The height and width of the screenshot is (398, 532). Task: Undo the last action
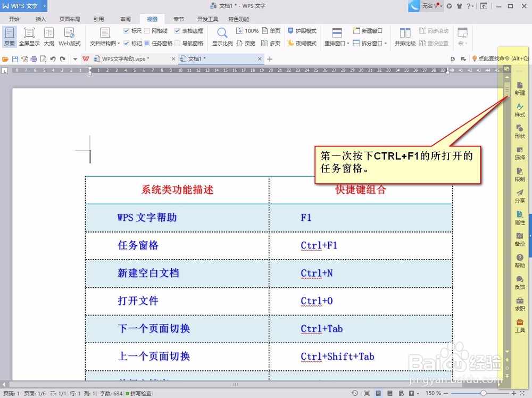(53, 59)
